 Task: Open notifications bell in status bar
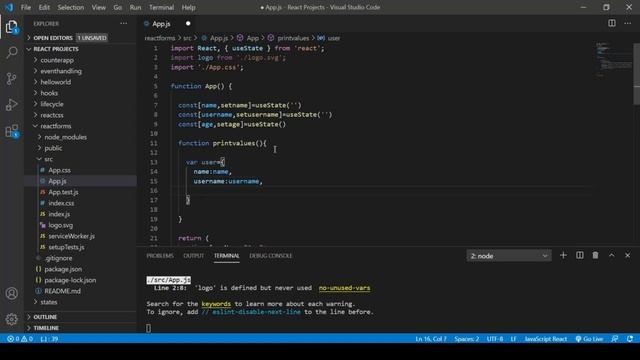pos(630,339)
